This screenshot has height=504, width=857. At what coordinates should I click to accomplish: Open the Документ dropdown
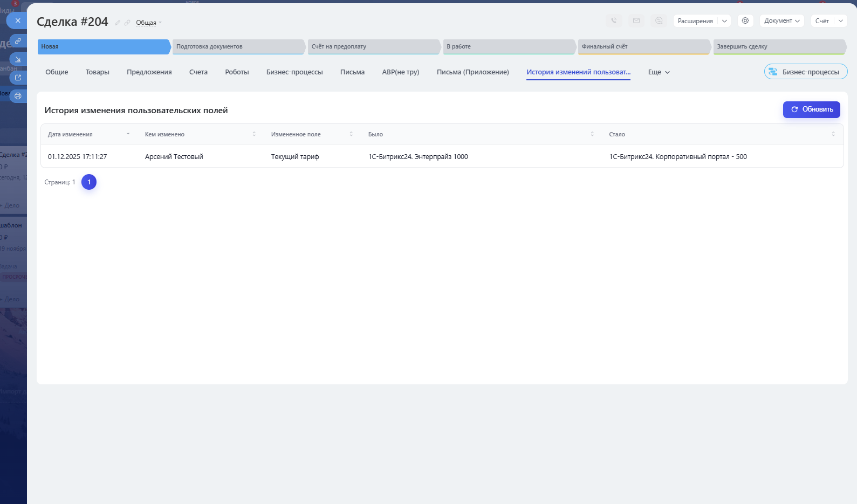[x=781, y=21]
